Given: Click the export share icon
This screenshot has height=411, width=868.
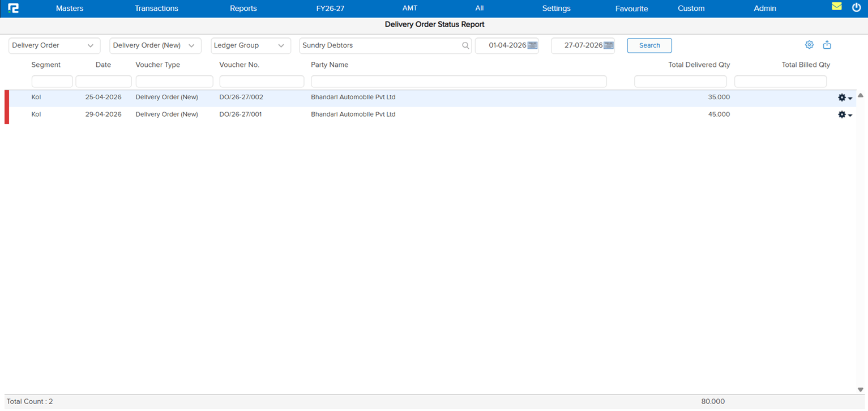Looking at the screenshot, I should [827, 45].
